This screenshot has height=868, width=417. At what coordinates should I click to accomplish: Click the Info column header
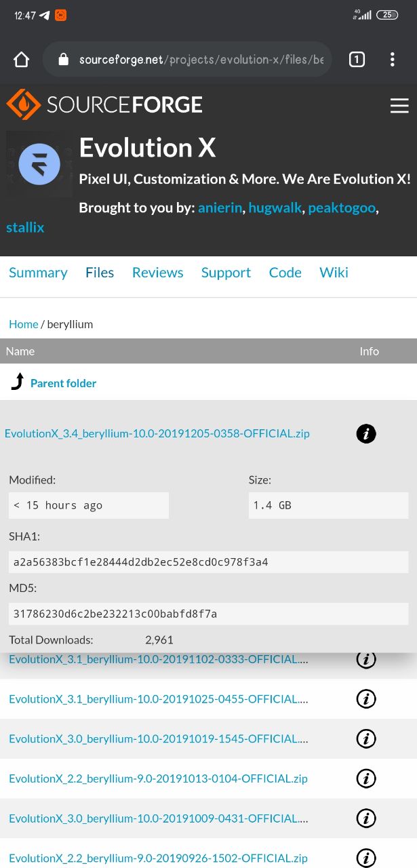(370, 351)
